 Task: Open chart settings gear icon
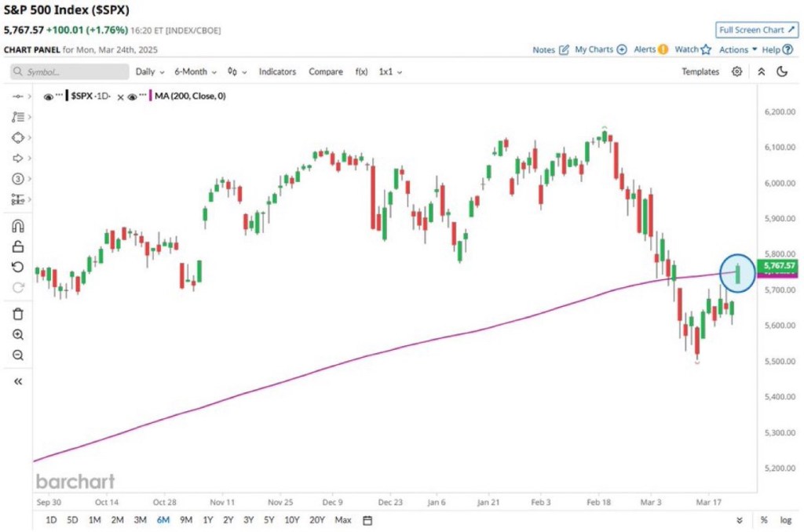coord(736,71)
